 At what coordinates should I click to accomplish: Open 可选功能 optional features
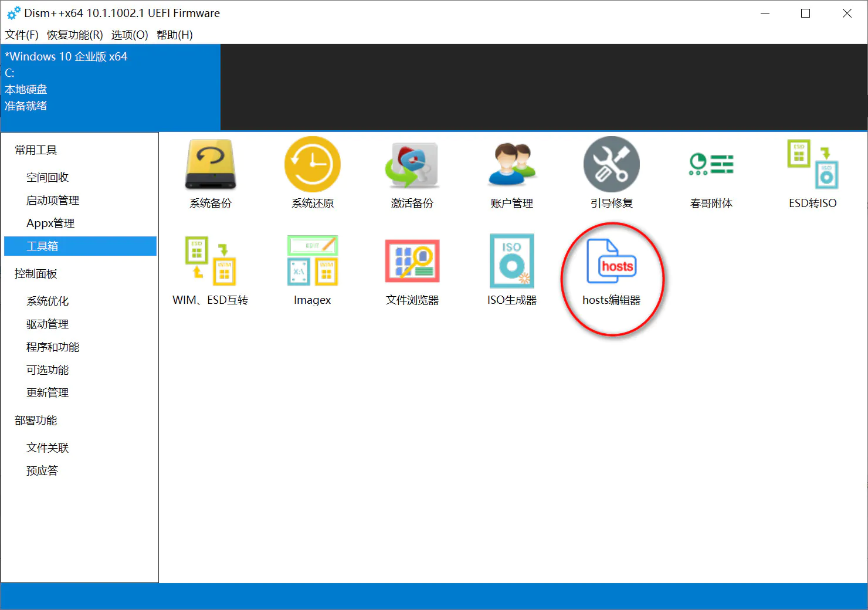[x=48, y=370]
